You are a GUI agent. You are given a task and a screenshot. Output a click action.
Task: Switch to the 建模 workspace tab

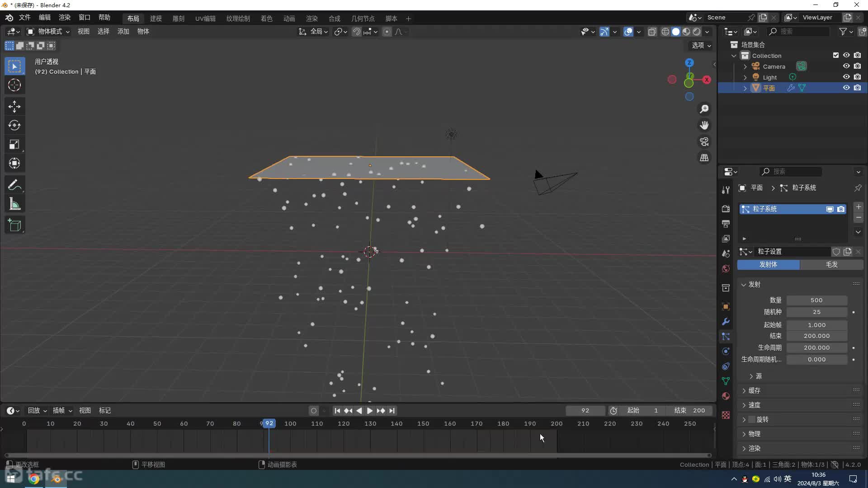point(156,19)
